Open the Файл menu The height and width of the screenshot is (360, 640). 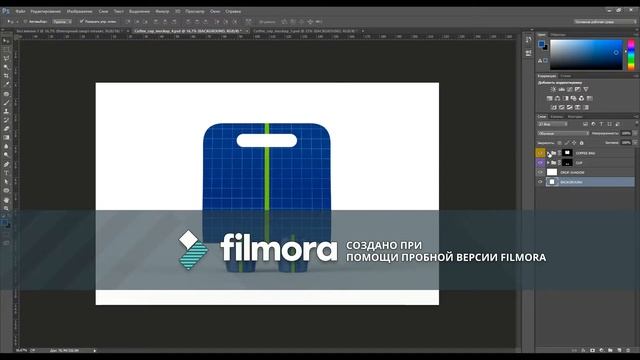click(20, 11)
